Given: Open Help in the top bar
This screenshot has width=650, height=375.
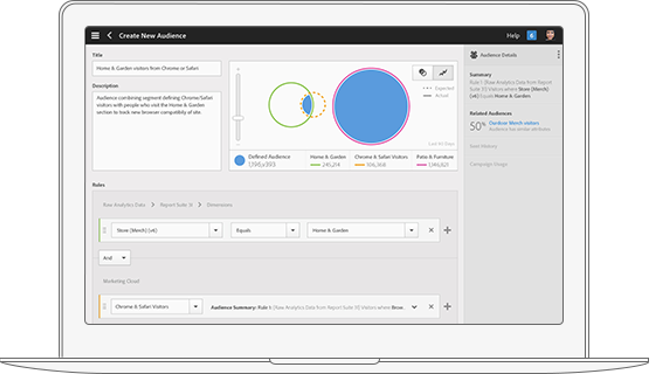Looking at the screenshot, I should pyautogui.click(x=513, y=36).
